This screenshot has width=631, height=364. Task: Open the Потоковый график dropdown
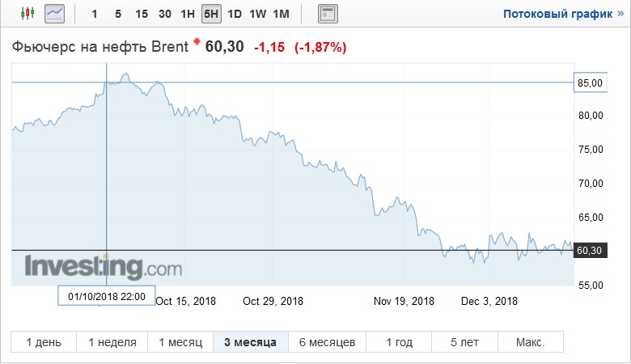(561, 14)
